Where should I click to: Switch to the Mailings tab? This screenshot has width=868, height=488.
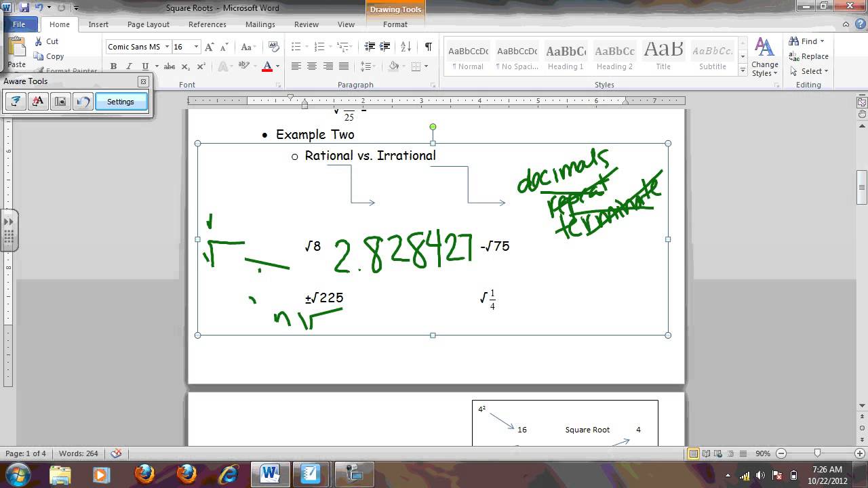tap(260, 24)
